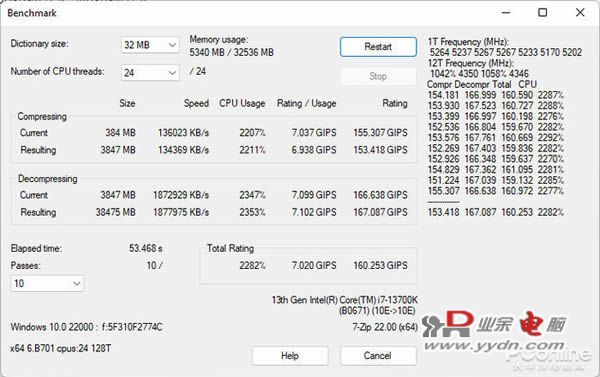600x377 pixels.
Task: Click Compressing Current size 384 MB
Action: pos(120,133)
